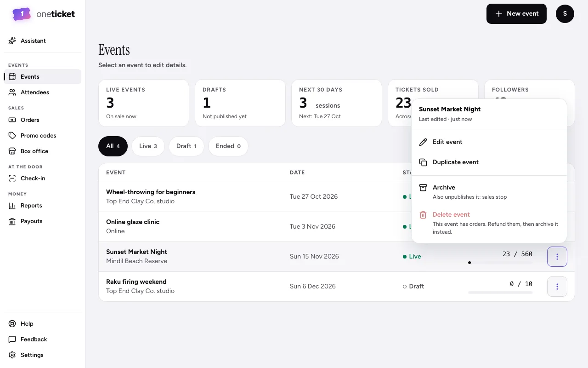Open Orders via its ticket icon
Screen dimensions: 588x368
[12, 120]
